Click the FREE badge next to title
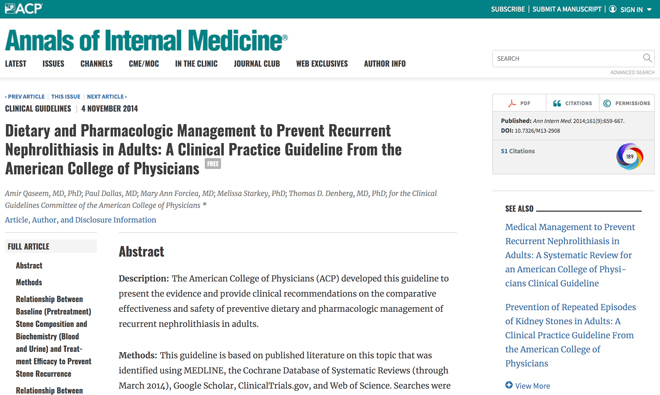Viewport: 660px width, 395px height. pyautogui.click(x=213, y=163)
